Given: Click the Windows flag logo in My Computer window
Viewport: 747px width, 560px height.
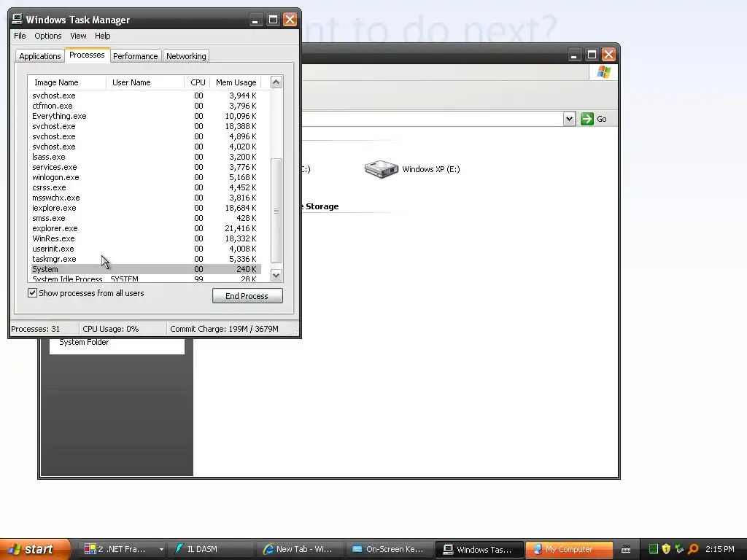Looking at the screenshot, I should click(x=603, y=72).
